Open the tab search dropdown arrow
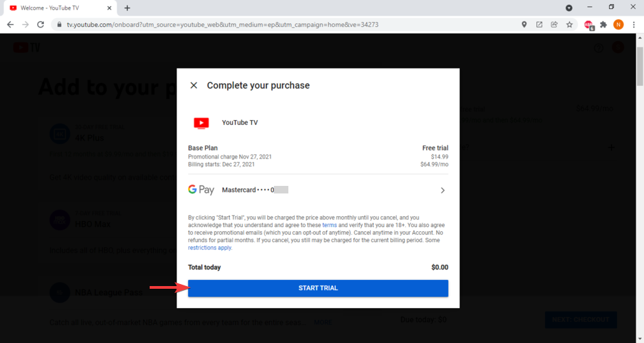This screenshot has height=343, width=644. pyautogui.click(x=568, y=8)
